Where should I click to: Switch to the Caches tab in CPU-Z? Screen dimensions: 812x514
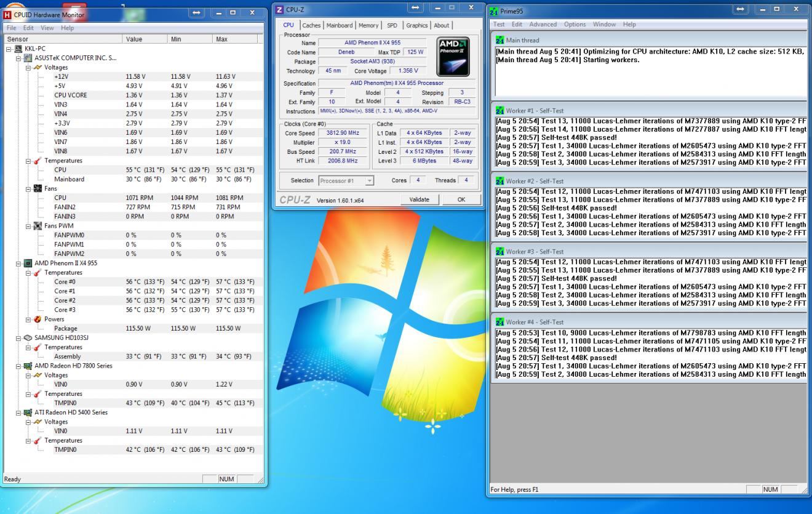tap(311, 25)
